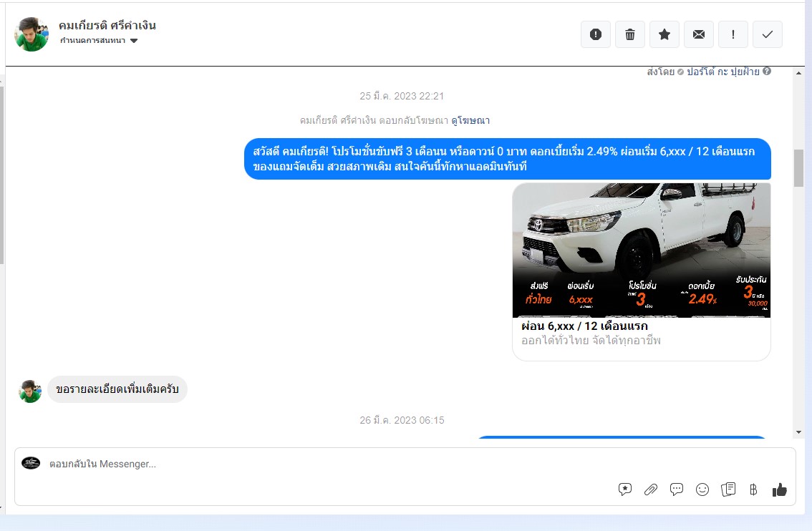The height and width of the screenshot is (531, 812).
Task: Attach a file with paperclip icon
Action: 651,489
